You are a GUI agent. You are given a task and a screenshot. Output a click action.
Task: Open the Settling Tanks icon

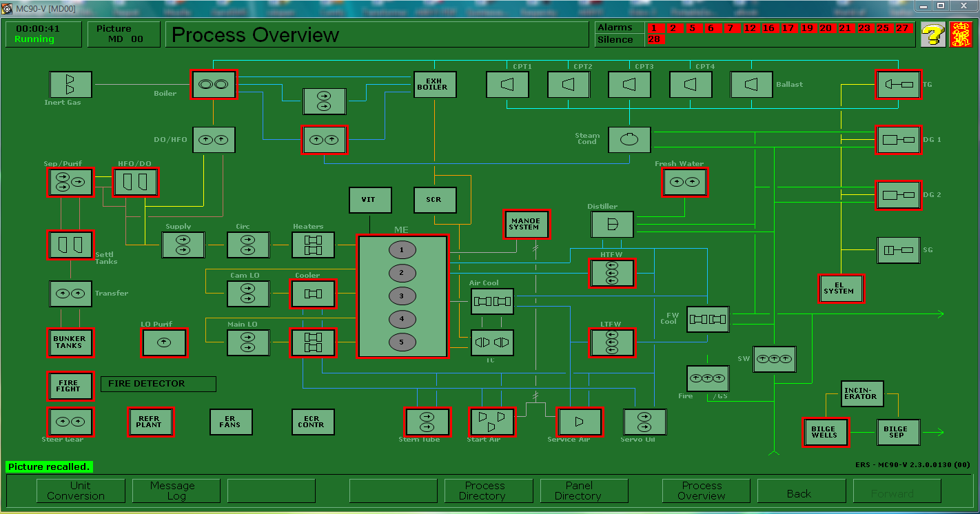70,245
